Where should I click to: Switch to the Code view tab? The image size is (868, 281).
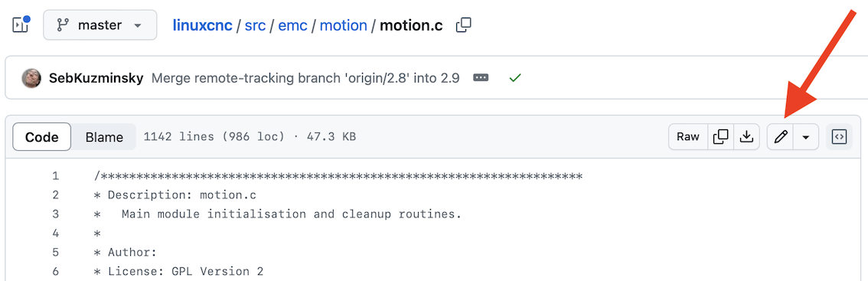pyautogui.click(x=42, y=137)
